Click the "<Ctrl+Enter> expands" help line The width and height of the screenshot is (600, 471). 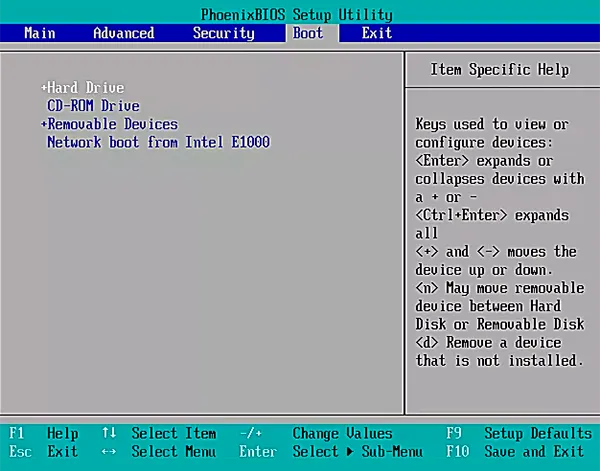click(x=492, y=215)
